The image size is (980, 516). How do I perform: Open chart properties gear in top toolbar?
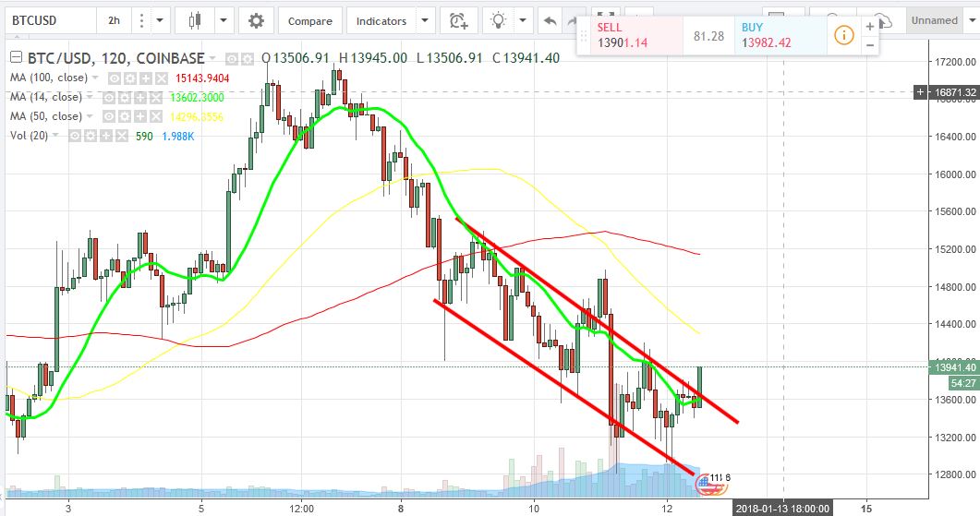tap(256, 20)
